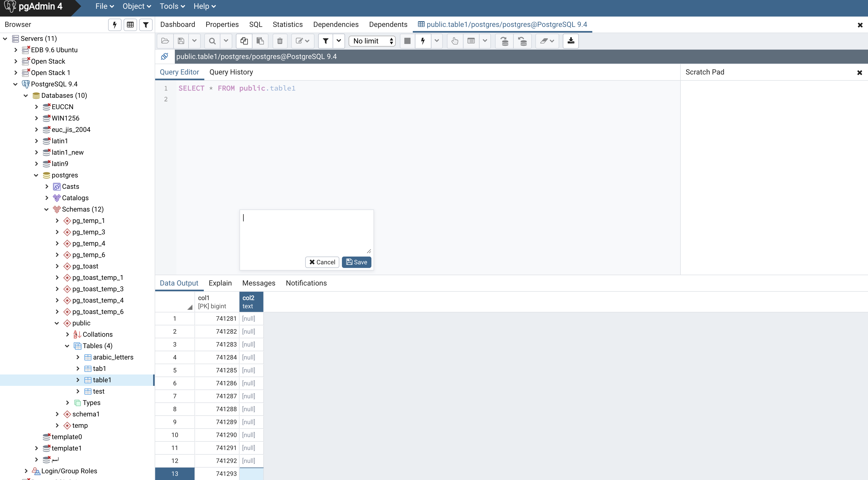Open the Object menu
The height and width of the screenshot is (480, 868).
click(x=137, y=6)
